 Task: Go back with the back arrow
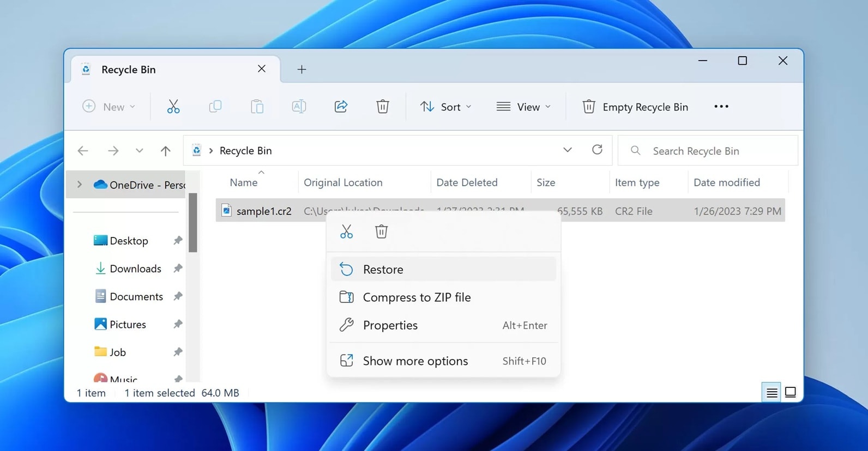tap(83, 151)
